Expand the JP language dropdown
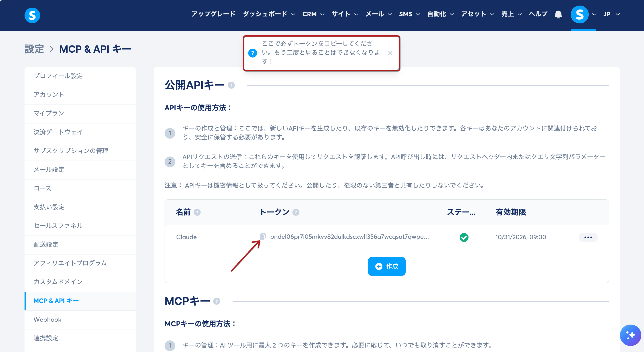 611,14
